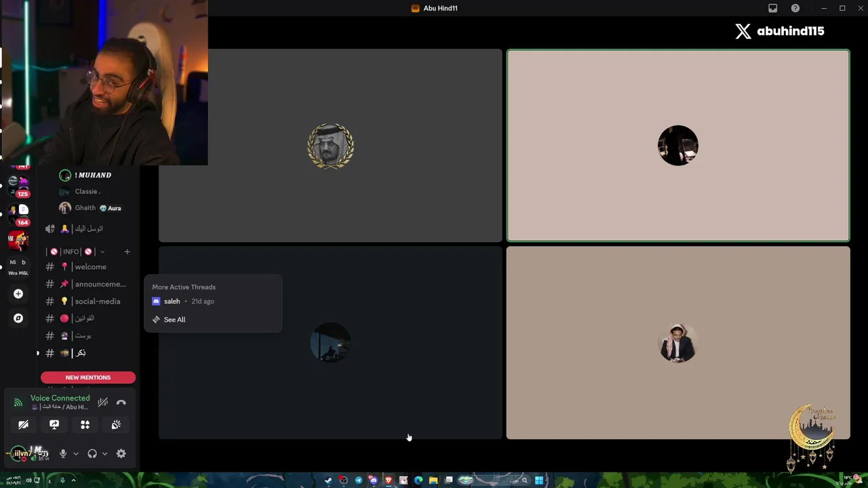Open Steam from the taskbar
The height and width of the screenshot is (488, 868).
click(x=328, y=481)
